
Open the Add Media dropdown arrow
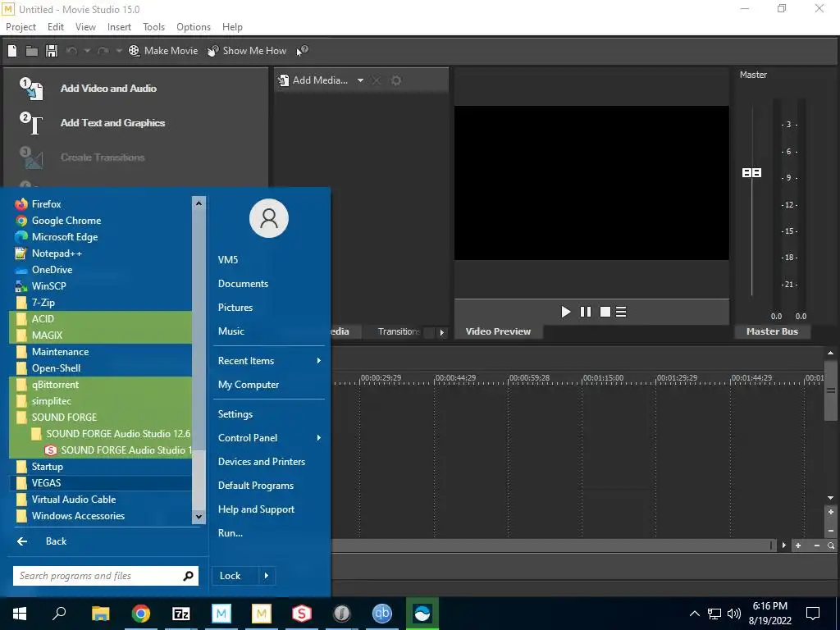coord(361,80)
